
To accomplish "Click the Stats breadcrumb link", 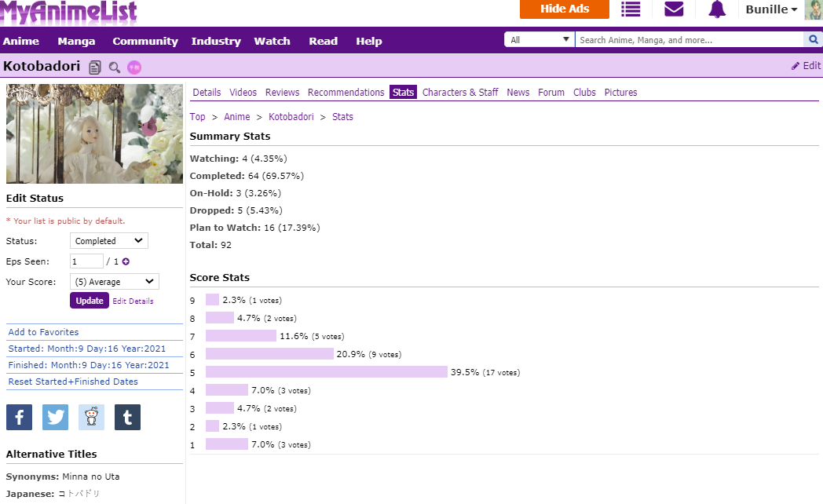I will [x=342, y=117].
